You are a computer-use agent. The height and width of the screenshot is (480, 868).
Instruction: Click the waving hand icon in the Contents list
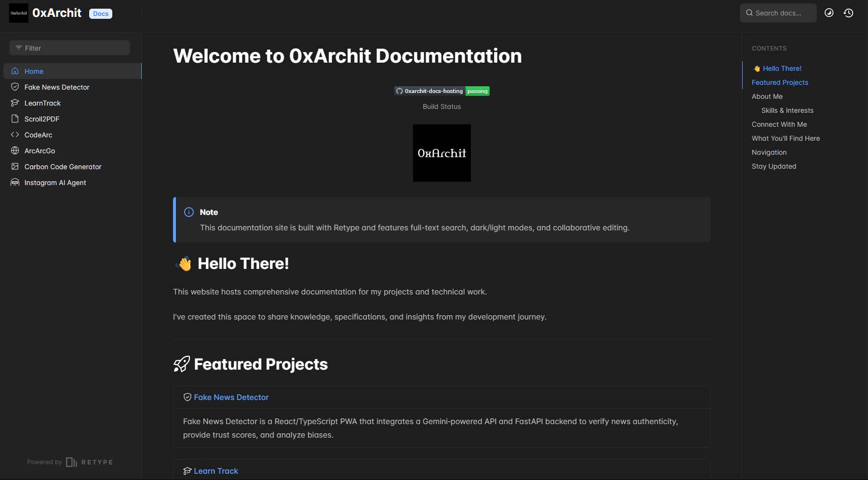757,68
